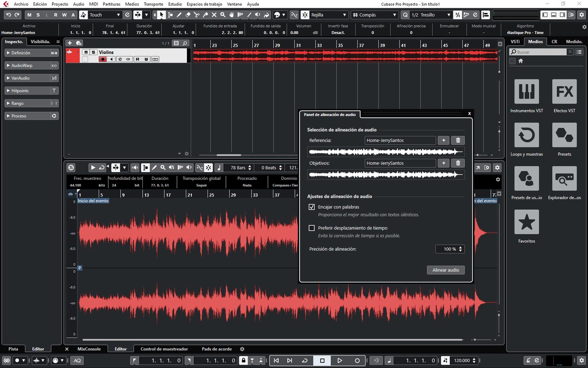Screen dimensions: 588x368
Task: Open the file explorer tile in Medios
Action: point(564,178)
